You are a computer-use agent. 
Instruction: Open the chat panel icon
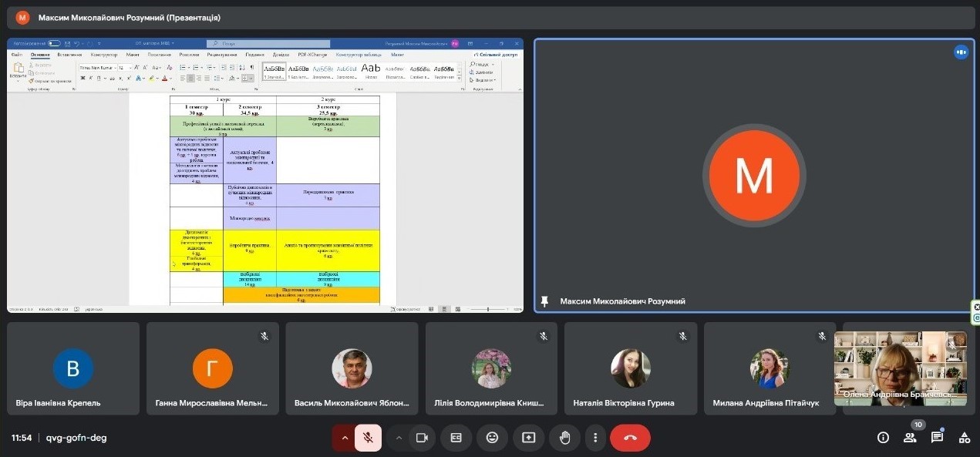(x=937, y=438)
